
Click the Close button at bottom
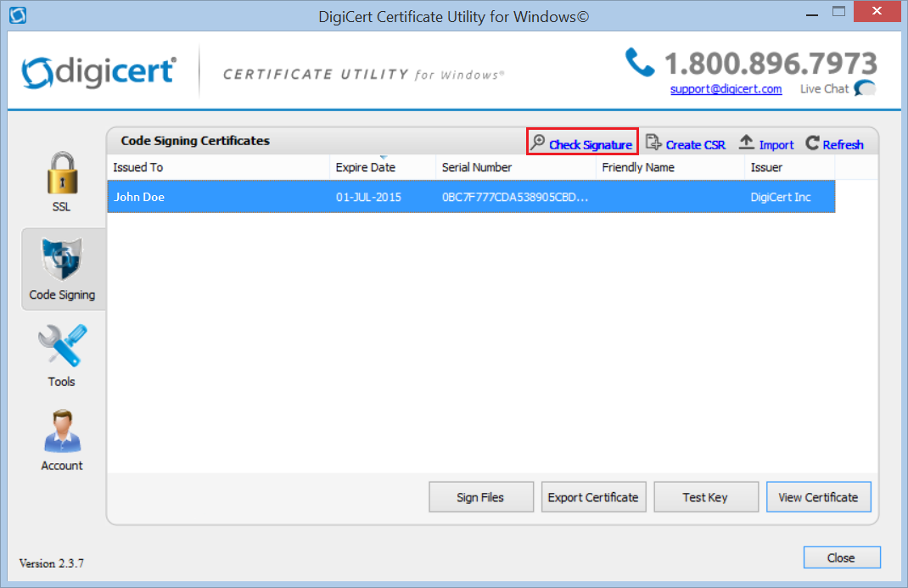(841, 557)
